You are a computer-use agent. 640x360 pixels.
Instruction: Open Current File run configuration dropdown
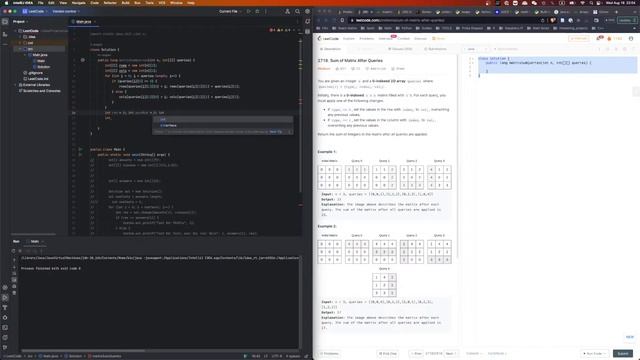point(230,11)
